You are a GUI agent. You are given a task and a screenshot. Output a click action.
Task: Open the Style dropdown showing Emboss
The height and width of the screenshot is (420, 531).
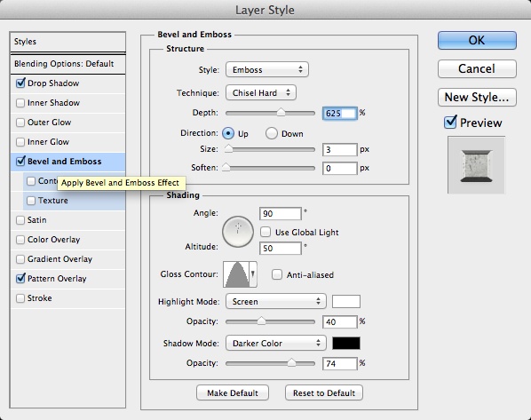coord(267,69)
